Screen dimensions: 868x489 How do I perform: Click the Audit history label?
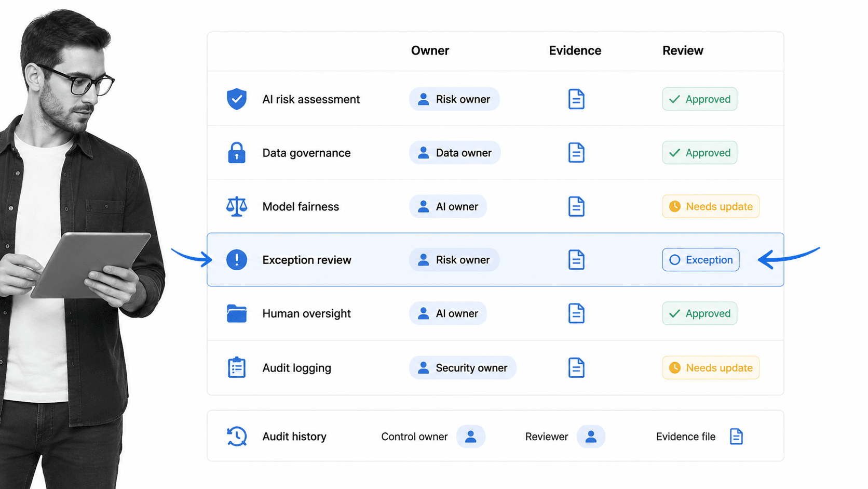pyautogui.click(x=294, y=437)
